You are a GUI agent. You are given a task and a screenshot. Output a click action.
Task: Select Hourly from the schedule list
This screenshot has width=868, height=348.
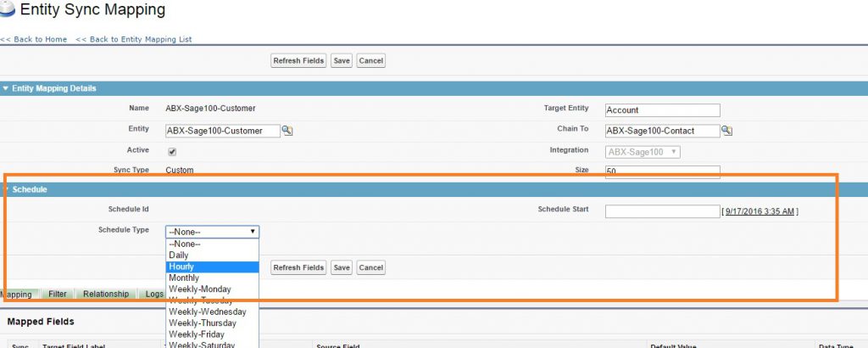(x=212, y=267)
